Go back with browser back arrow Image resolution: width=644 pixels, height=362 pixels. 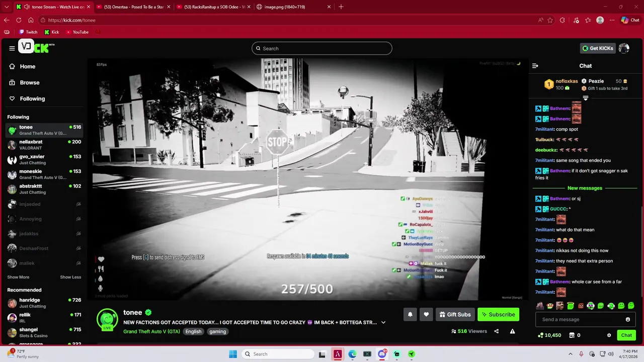click(7, 20)
